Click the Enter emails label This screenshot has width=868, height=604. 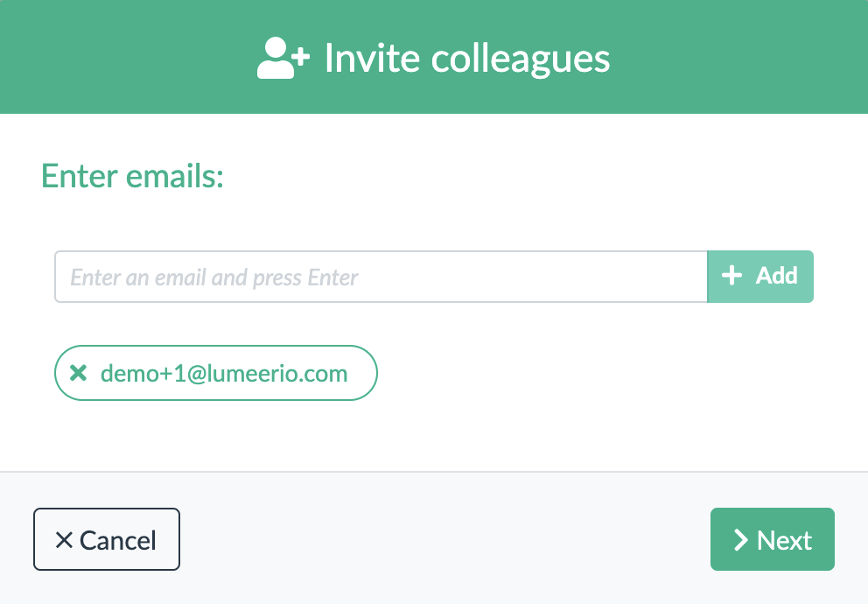pos(132,176)
